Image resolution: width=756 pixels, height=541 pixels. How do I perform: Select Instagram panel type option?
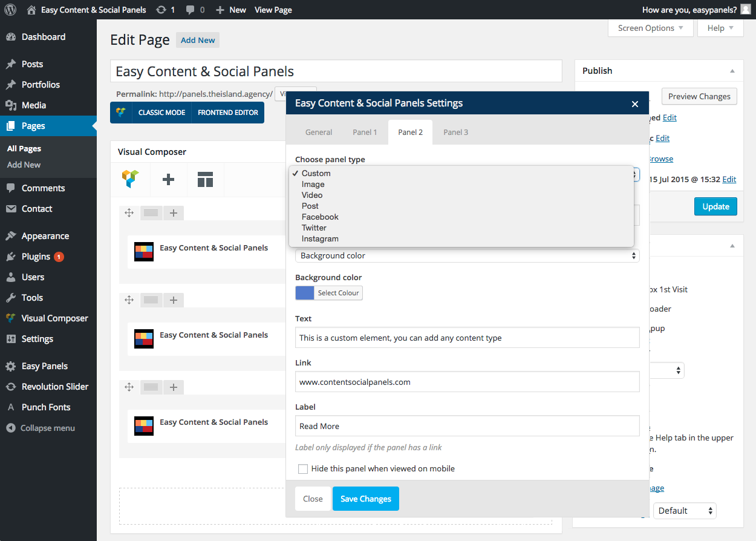pos(461,239)
